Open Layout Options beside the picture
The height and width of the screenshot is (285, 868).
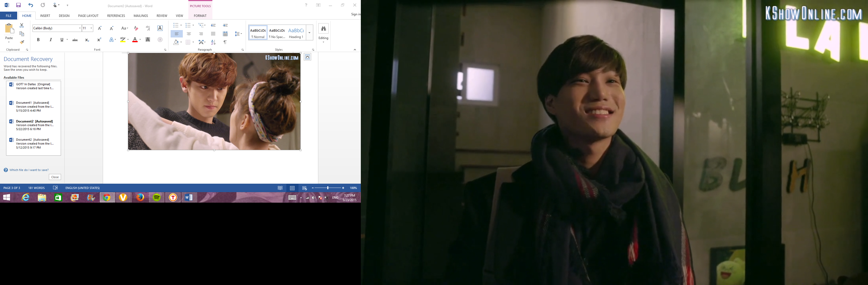click(307, 57)
